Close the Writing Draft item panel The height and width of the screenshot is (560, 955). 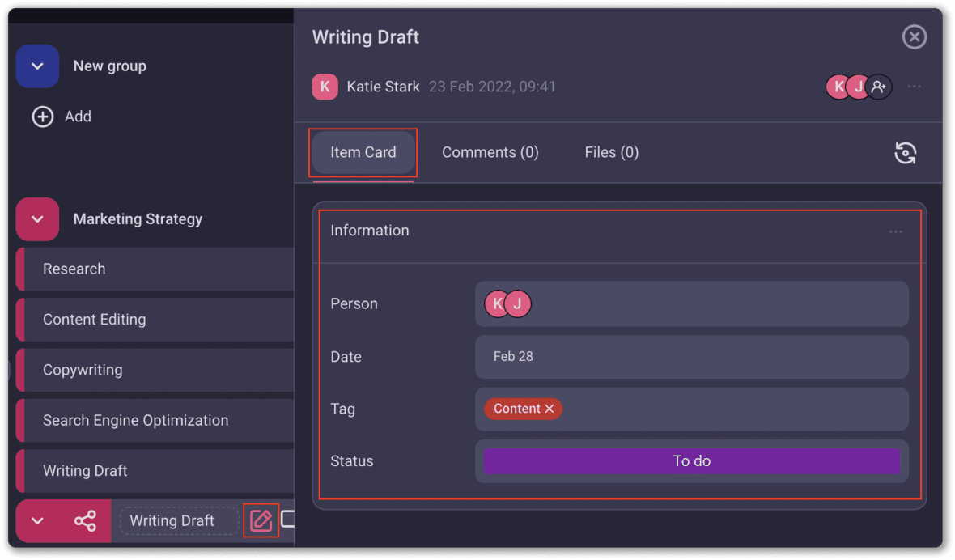coord(914,36)
